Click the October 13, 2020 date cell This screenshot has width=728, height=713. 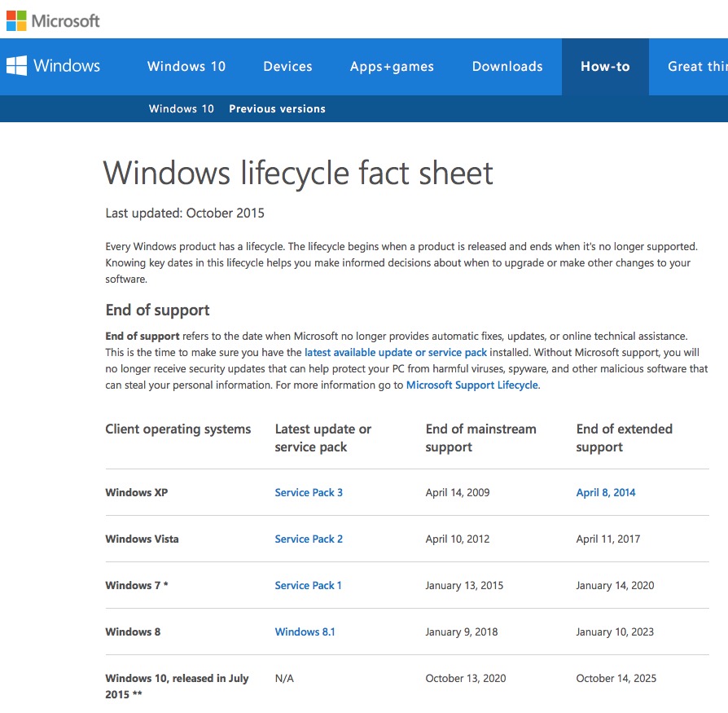466,678
